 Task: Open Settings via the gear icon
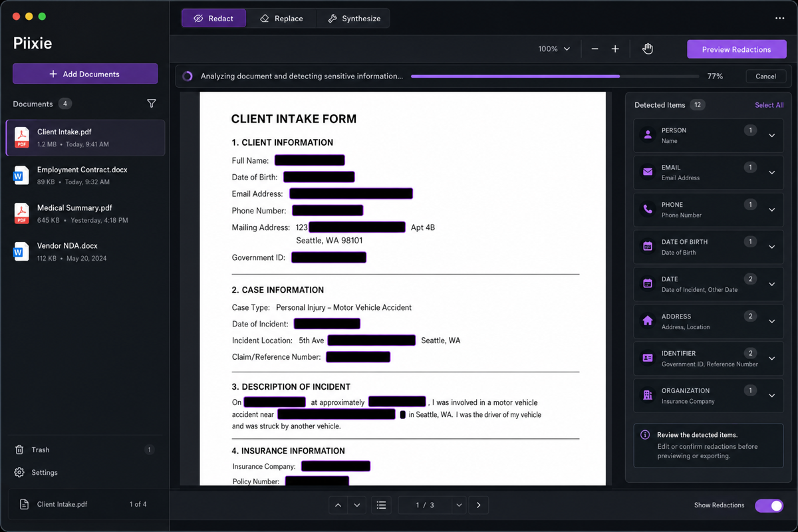point(19,472)
